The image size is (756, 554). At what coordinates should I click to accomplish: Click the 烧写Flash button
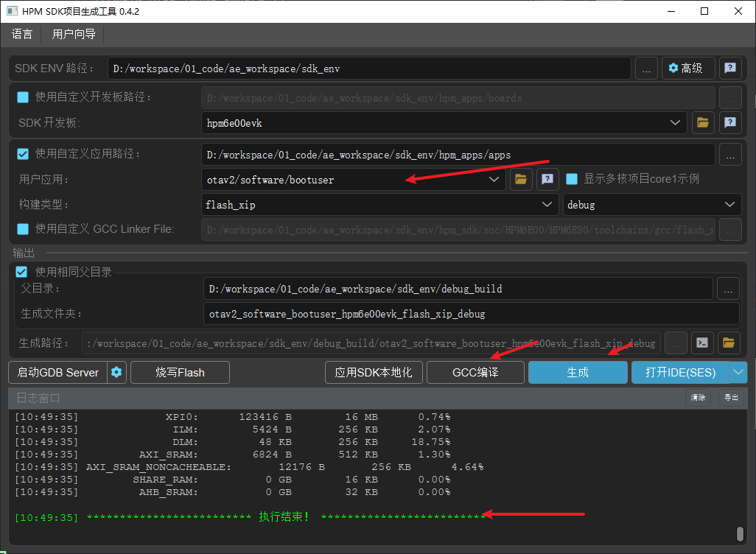point(180,373)
